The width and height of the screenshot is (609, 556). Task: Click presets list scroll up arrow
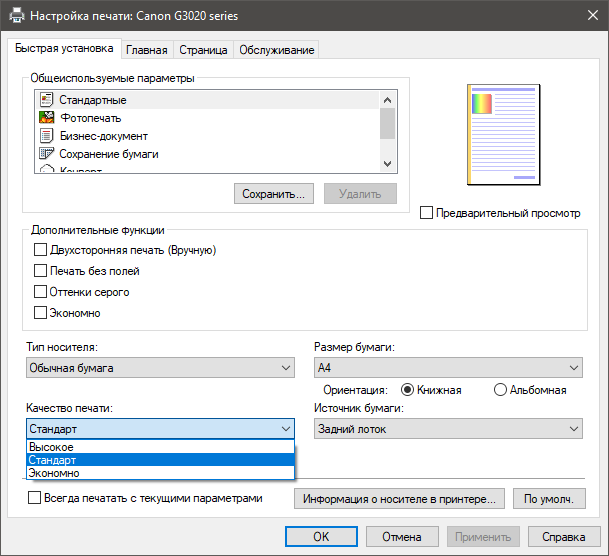(x=387, y=100)
